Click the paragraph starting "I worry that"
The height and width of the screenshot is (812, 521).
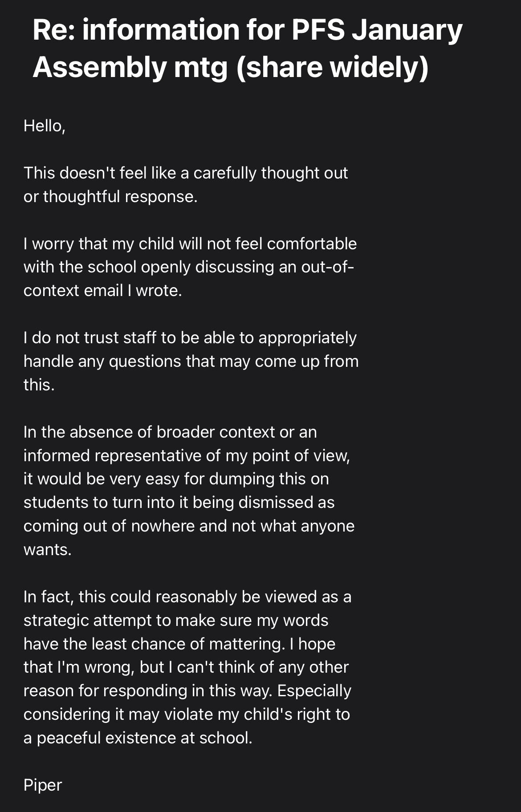190,267
